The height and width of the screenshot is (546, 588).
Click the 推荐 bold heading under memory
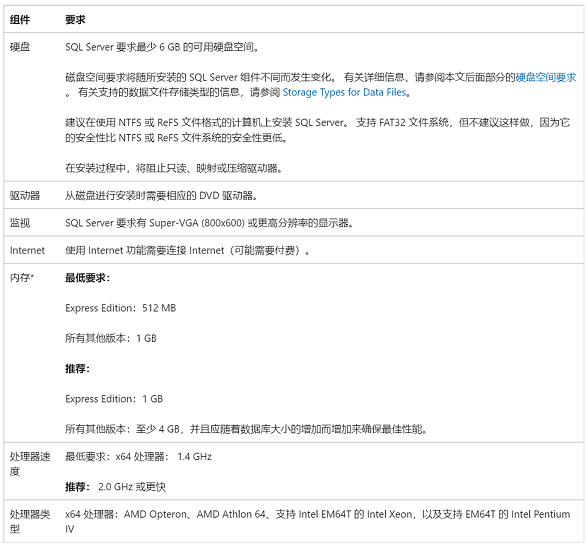pyautogui.click(x=77, y=369)
